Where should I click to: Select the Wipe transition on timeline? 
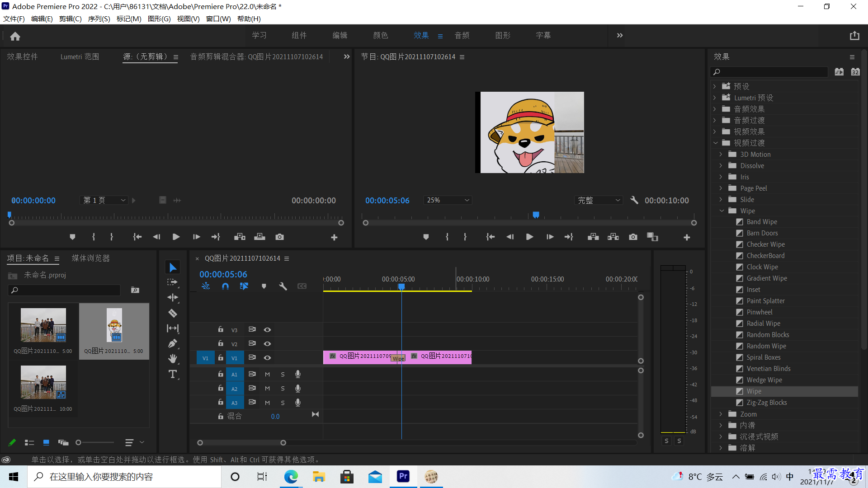click(398, 358)
